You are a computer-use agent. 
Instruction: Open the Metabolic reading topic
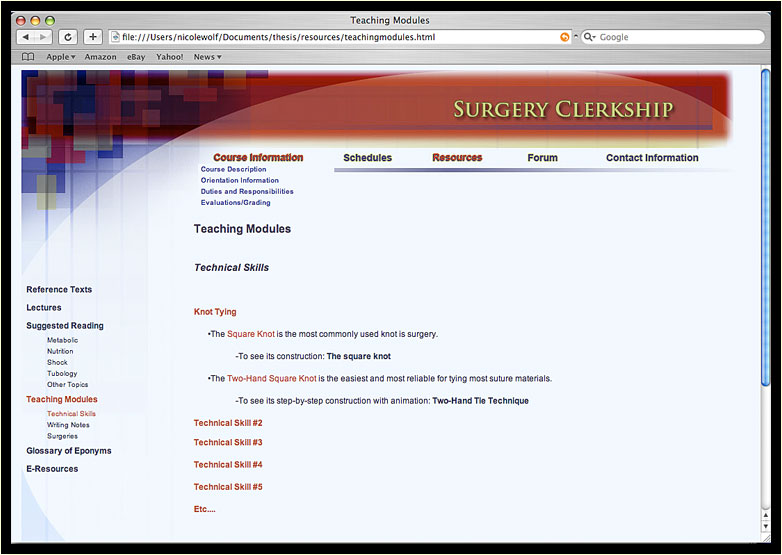tap(62, 340)
